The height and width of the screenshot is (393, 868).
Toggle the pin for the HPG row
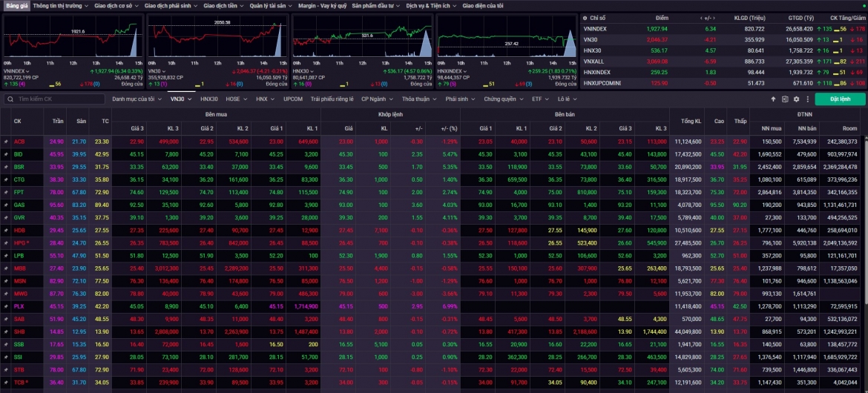click(6, 243)
